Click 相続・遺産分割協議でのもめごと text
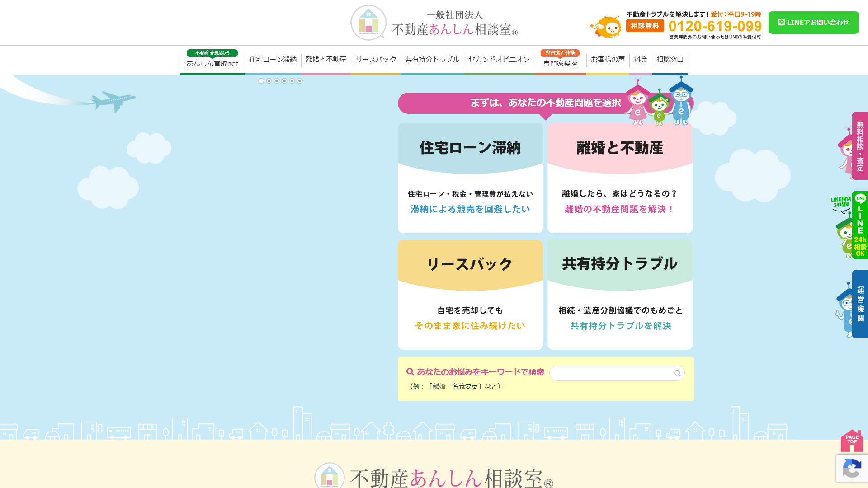This screenshot has width=868, height=488. point(620,310)
